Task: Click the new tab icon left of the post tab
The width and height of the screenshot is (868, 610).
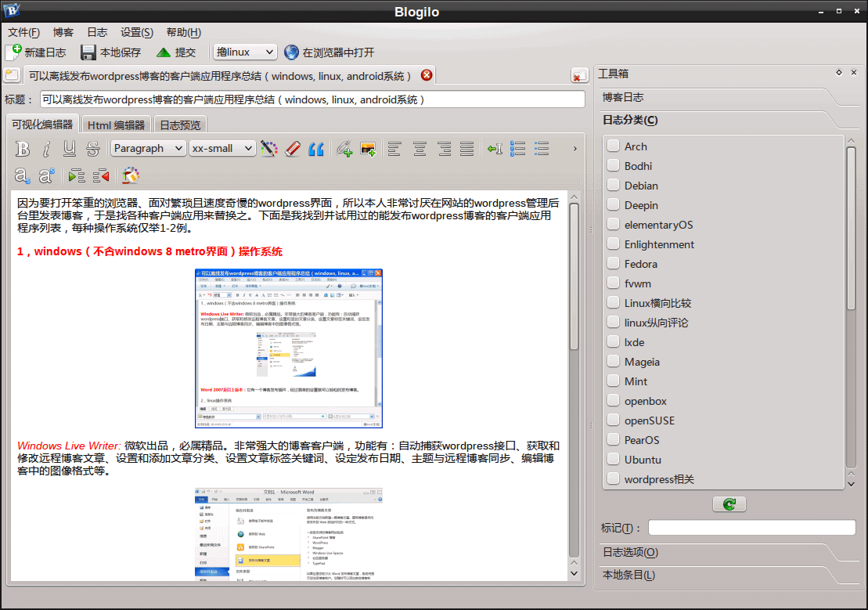Action: click(13, 75)
